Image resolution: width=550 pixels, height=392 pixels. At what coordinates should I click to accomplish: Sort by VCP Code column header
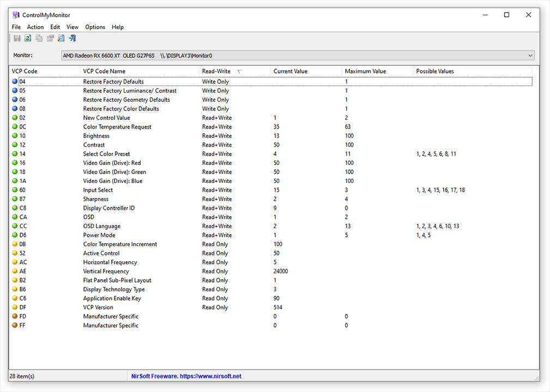(45, 71)
